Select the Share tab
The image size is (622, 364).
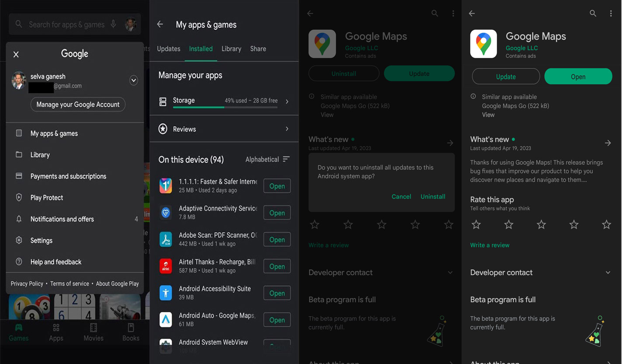[x=258, y=49]
